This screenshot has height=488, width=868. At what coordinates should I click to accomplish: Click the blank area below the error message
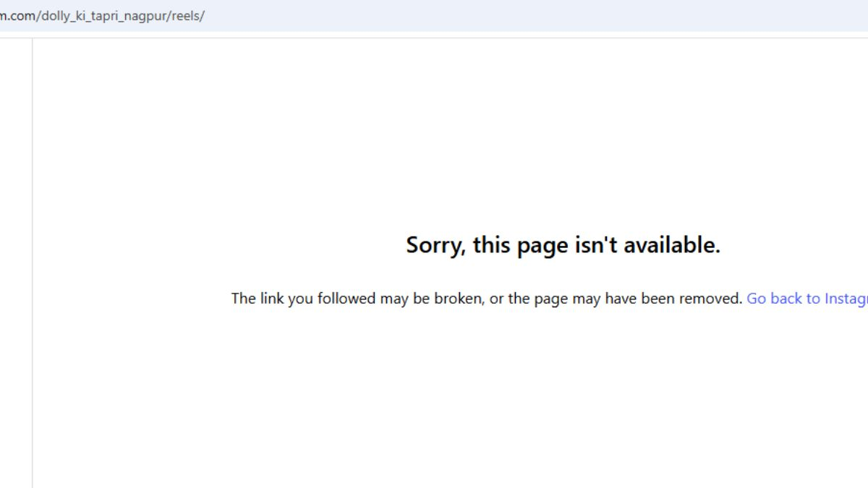point(448,398)
